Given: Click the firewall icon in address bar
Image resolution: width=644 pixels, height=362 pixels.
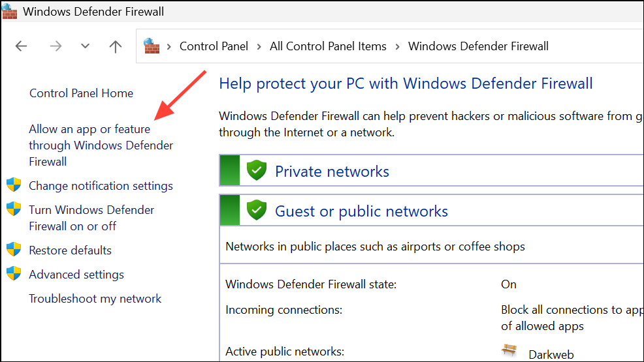Looking at the screenshot, I should [152, 46].
